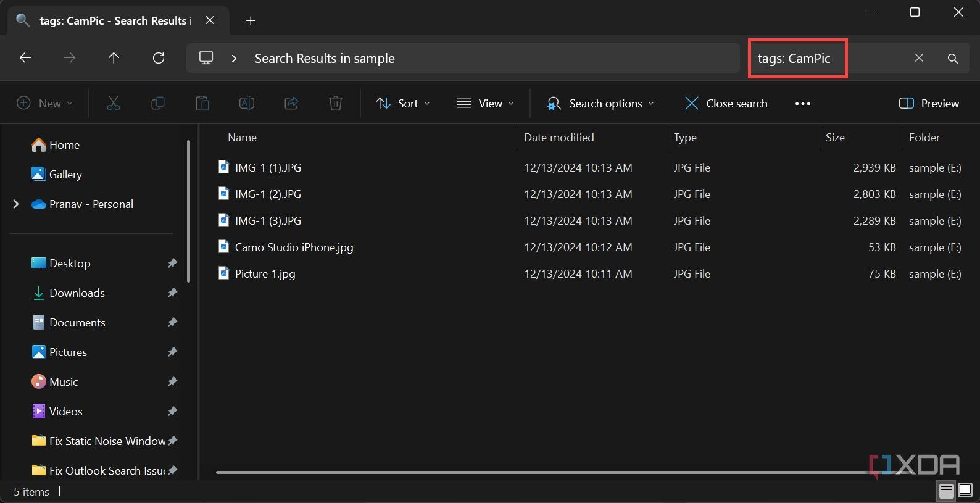Viewport: 980px width, 503px height.
Task: Expand Pranav - Personal OneDrive node
Action: click(16, 204)
